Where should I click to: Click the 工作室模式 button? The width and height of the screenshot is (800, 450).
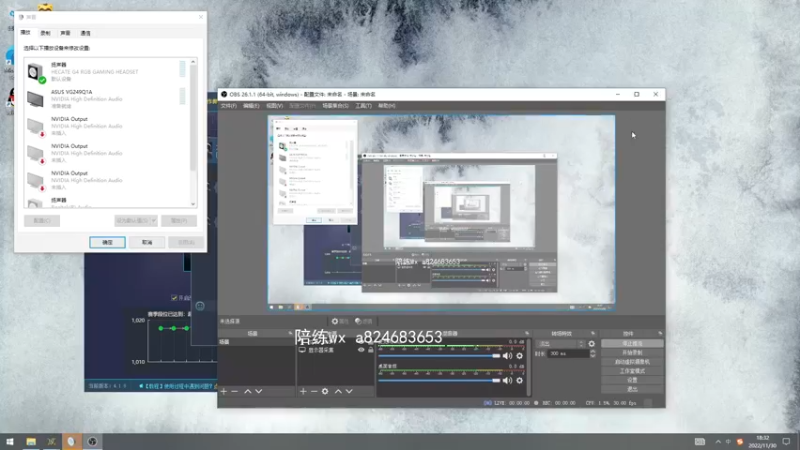(x=632, y=371)
